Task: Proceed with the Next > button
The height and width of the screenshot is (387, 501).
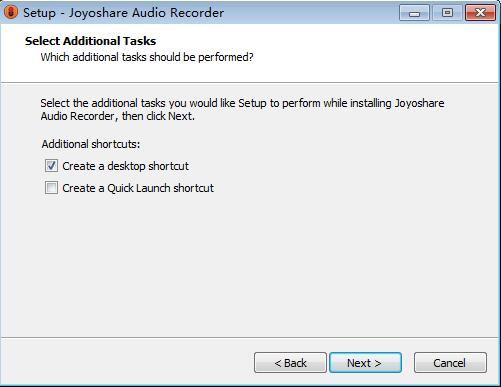Action: click(365, 363)
